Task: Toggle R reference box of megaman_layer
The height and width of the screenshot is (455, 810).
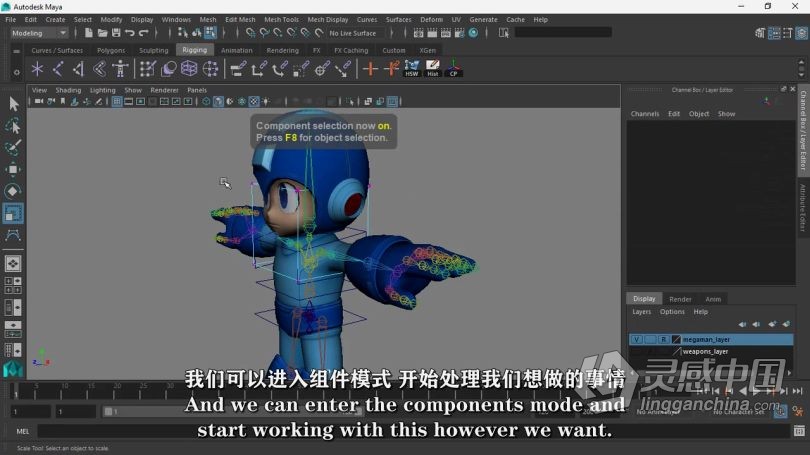Action: coord(663,339)
